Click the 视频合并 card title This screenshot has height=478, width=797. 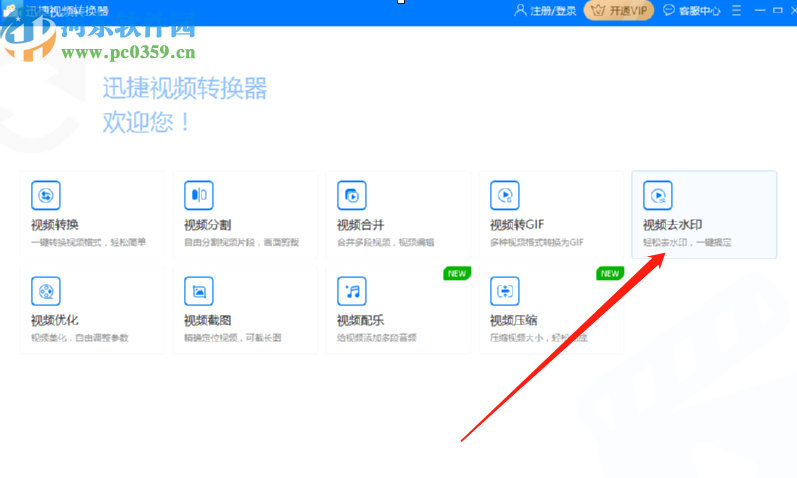click(x=361, y=225)
